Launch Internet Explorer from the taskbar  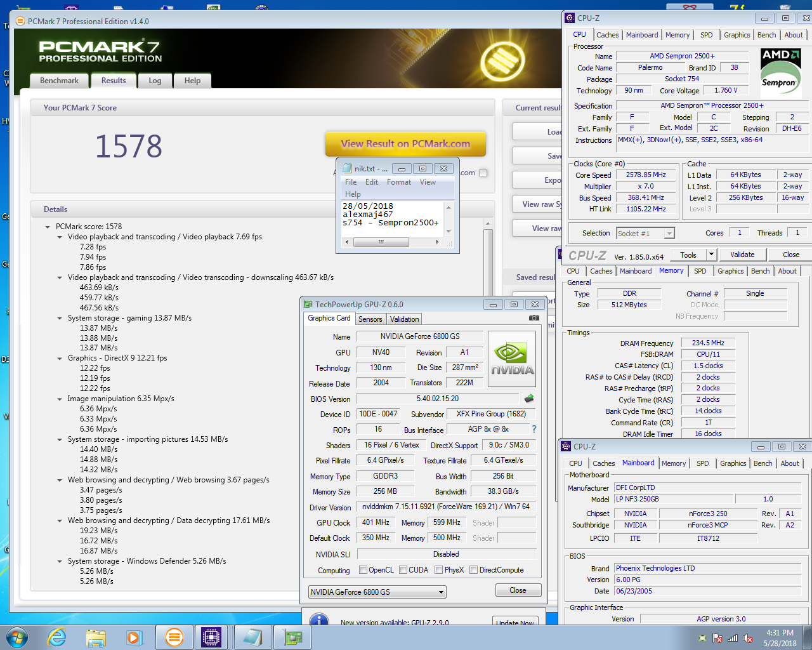pyautogui.click(x=57, y=637)
